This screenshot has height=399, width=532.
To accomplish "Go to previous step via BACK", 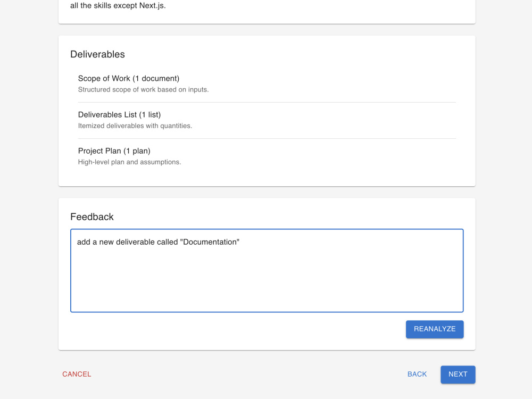I will [417, 374].
